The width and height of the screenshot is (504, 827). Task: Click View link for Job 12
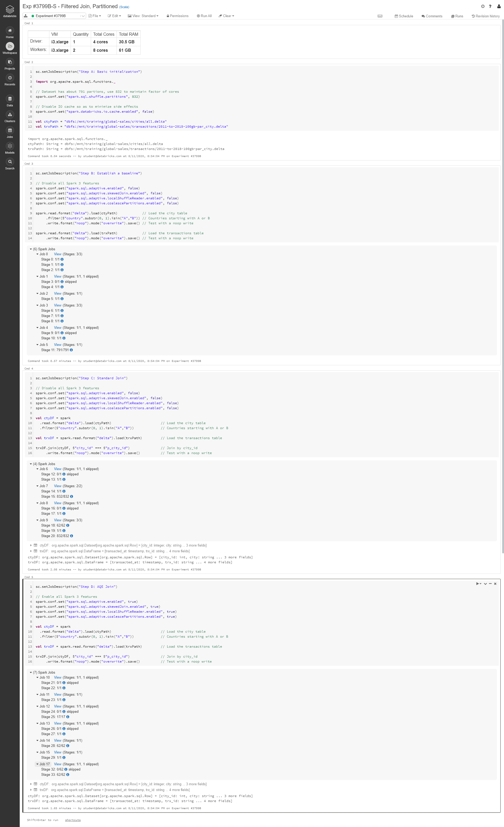pyautogui.click(x=58, y=706)
